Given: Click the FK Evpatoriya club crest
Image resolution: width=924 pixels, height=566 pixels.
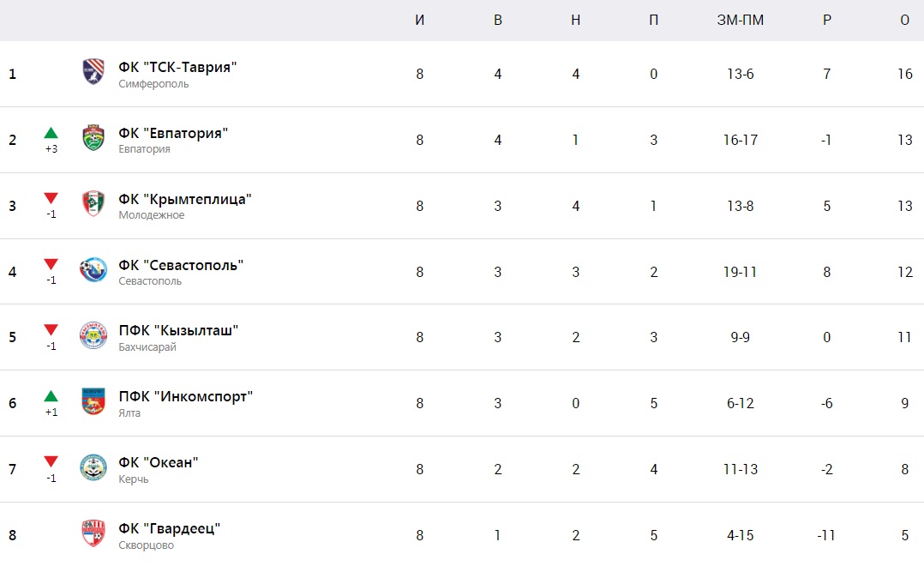Looking at the screenshot, I should point(93,138).
